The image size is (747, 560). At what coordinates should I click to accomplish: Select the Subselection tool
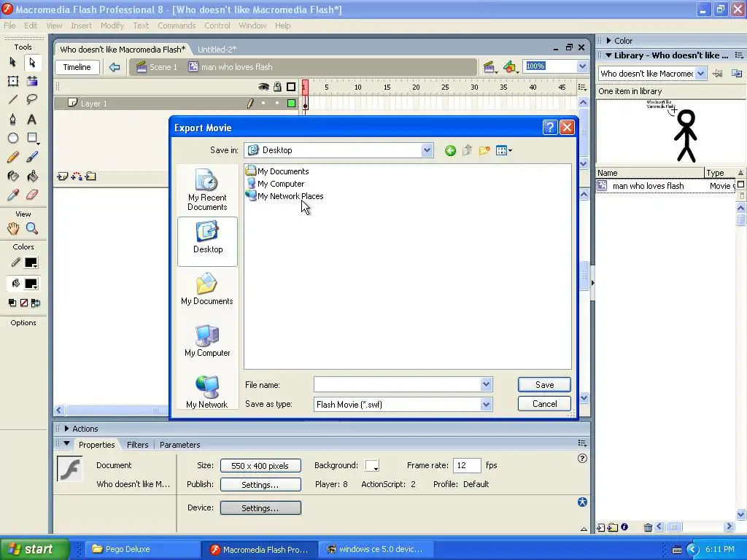click(32, 63)
